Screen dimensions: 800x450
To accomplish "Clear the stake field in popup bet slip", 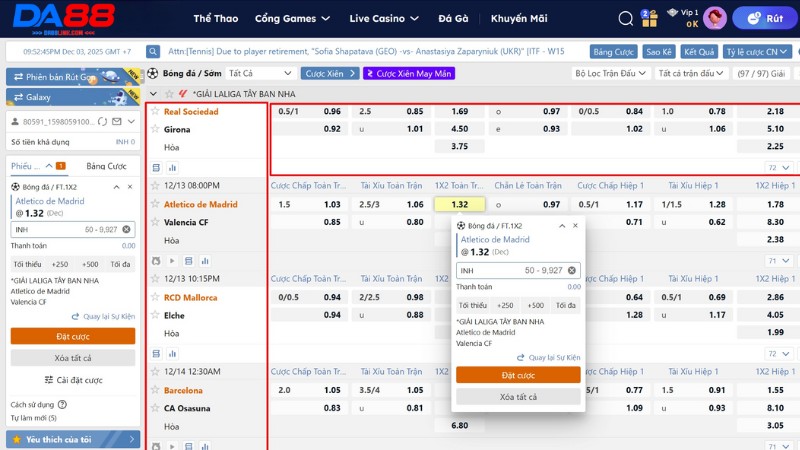I will point(571,270).
